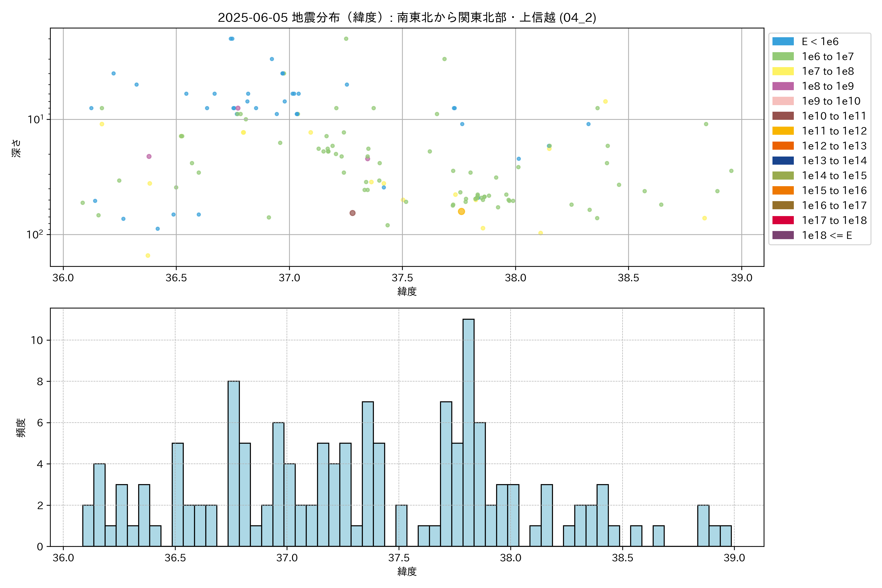This screenshot has height=588, width=882.
Task: Click the 38.0 tick label on the histogram axis
Action: click(510, 558)
